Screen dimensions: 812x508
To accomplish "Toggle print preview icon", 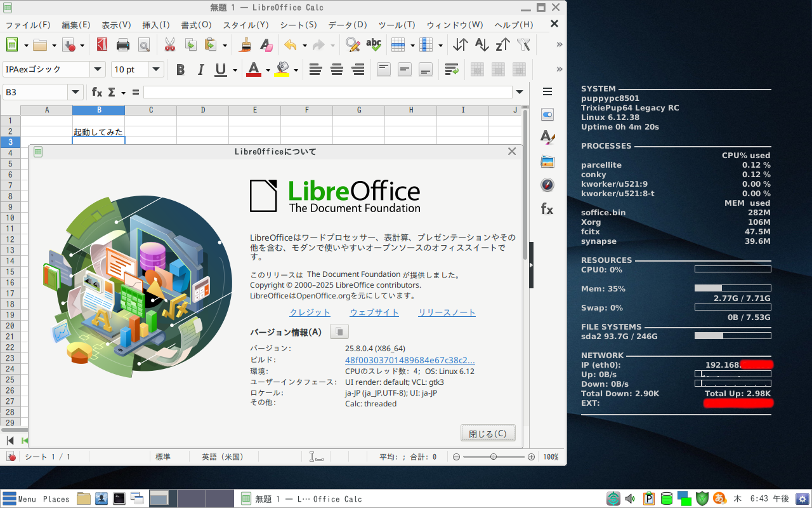I will [144, 44].
